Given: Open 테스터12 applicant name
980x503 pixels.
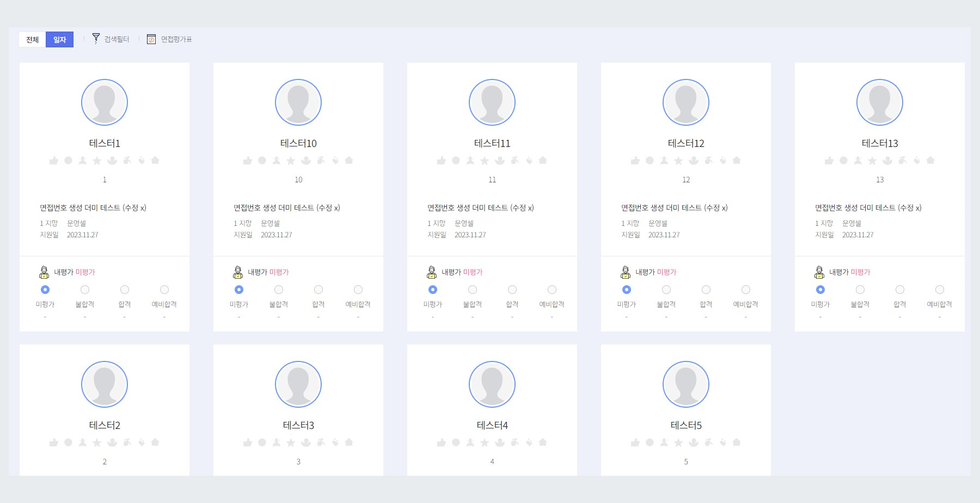Looking at the screenshot, I should click(x=686, y=143).
